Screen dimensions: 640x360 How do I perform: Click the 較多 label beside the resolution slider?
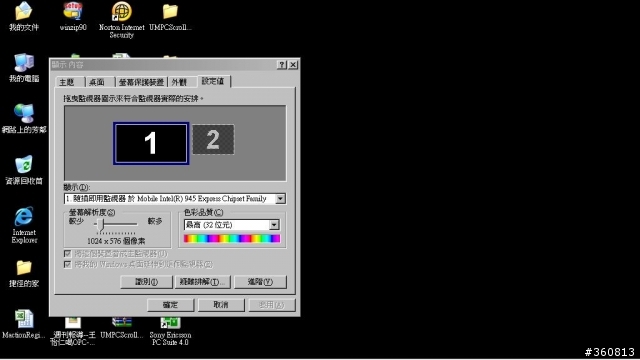(x=155, y=221)
